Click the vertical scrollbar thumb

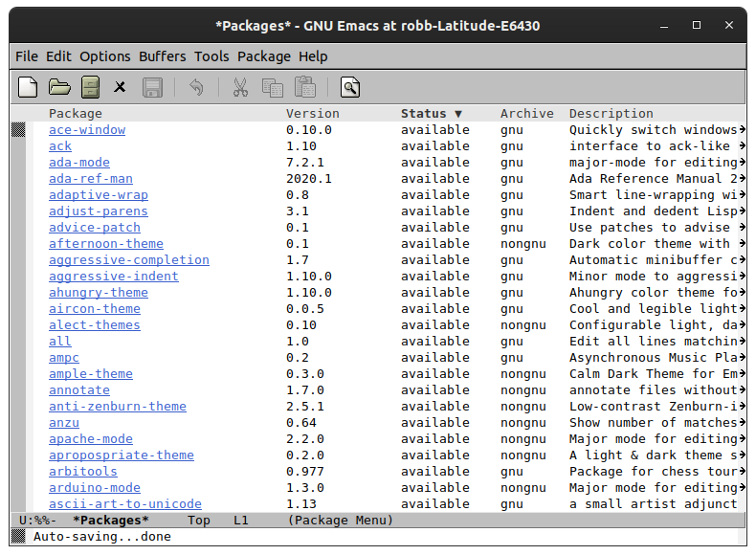(x=18, y=130)
